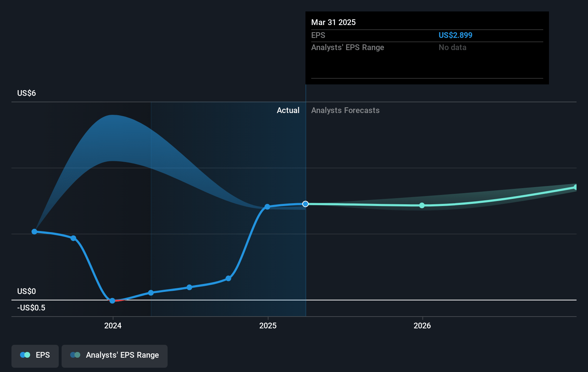The height and width of the screenshot is (372, 588).
Task: Toggle the Analysts' EPS Range legend series
Action: pos(115,356)
